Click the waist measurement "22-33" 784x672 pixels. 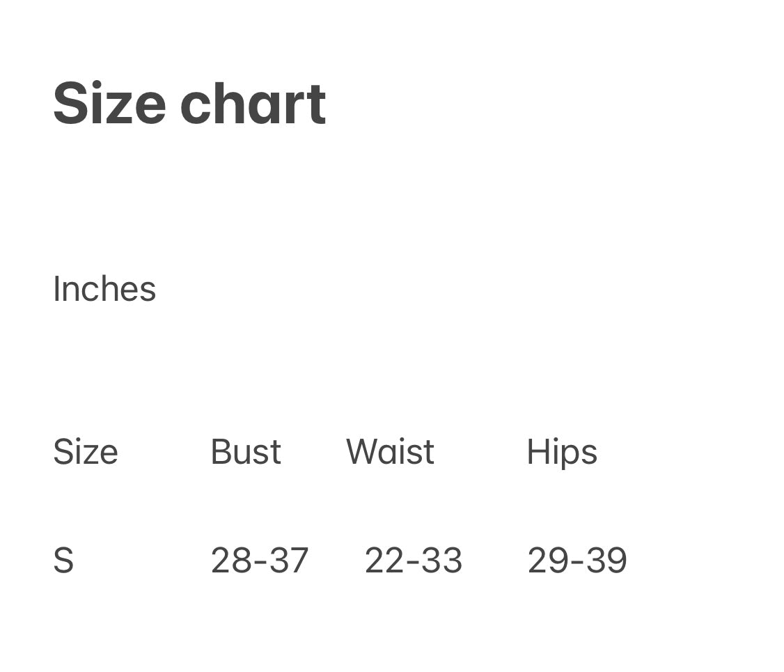[413, 561]
